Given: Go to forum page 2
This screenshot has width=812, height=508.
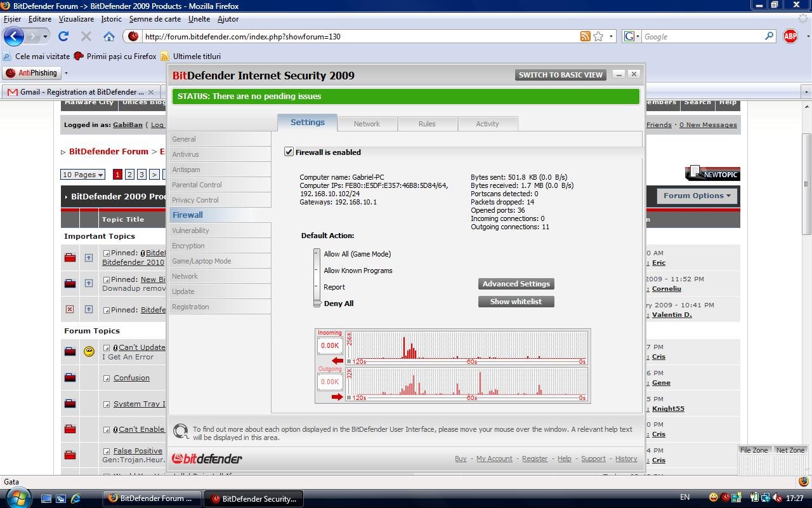Looking at the screenshot, I should point(129,175).
